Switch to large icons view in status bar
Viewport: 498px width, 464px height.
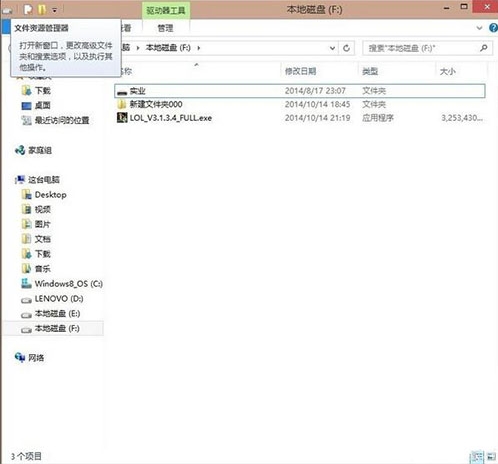coord(491,456)
